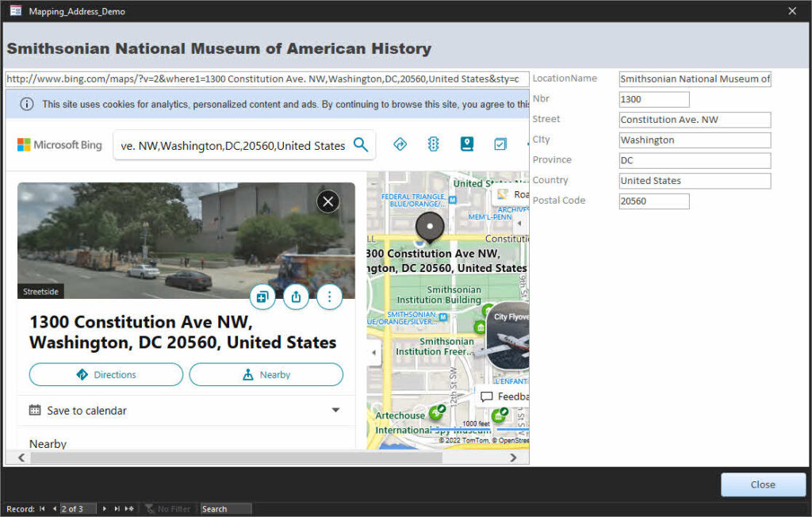Click the Microsoft Bing logo
812x517 pixels.
pyautogui.click(x=59, y=145)
